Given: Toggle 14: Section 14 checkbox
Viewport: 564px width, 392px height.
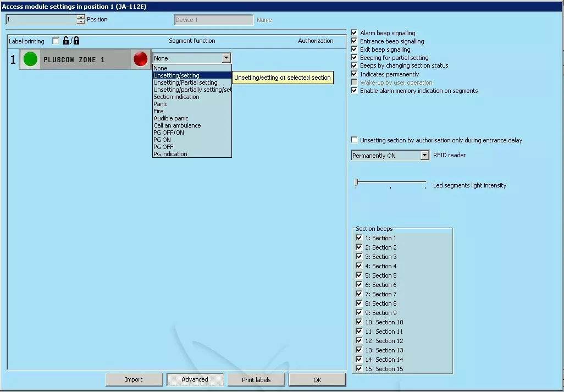Looking at the screenshot, I should 359,359.
